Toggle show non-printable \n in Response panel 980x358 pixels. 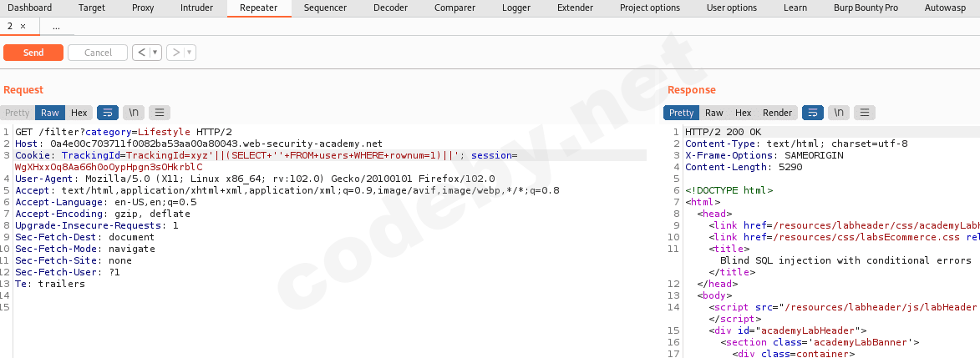tap(839, 113)
